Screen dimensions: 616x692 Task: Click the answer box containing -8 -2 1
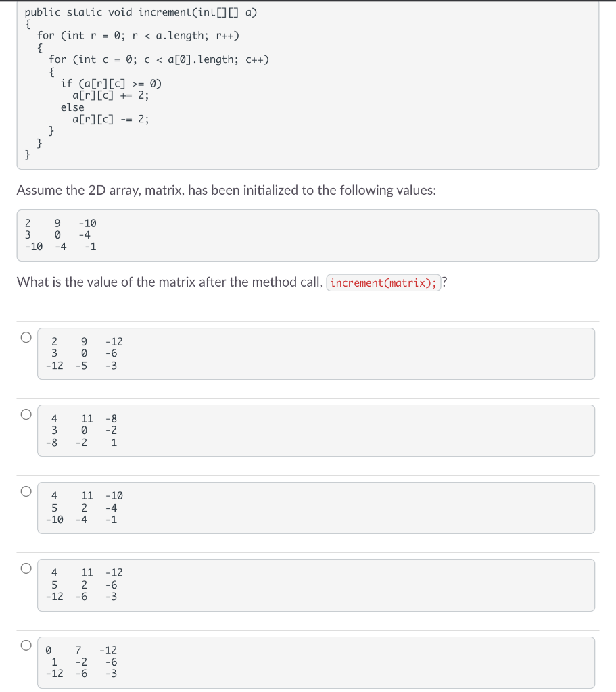click(x=316, y=430)
